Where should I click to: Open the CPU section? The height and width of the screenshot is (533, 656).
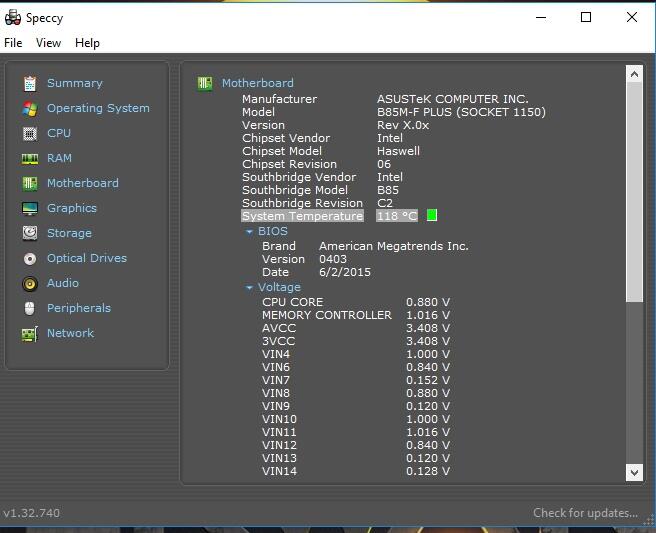click(x=59, y=133)
